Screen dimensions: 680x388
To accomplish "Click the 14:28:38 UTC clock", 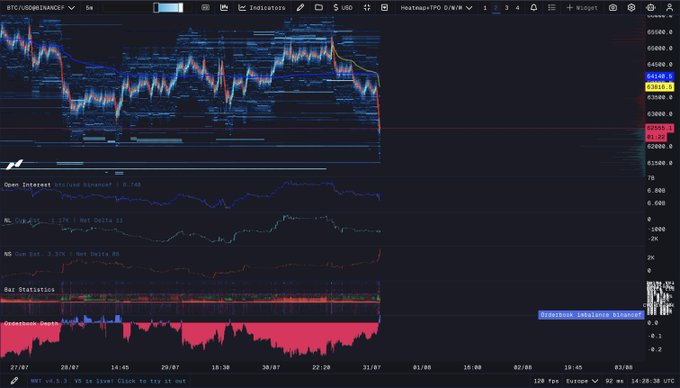I will pos(653,381).
